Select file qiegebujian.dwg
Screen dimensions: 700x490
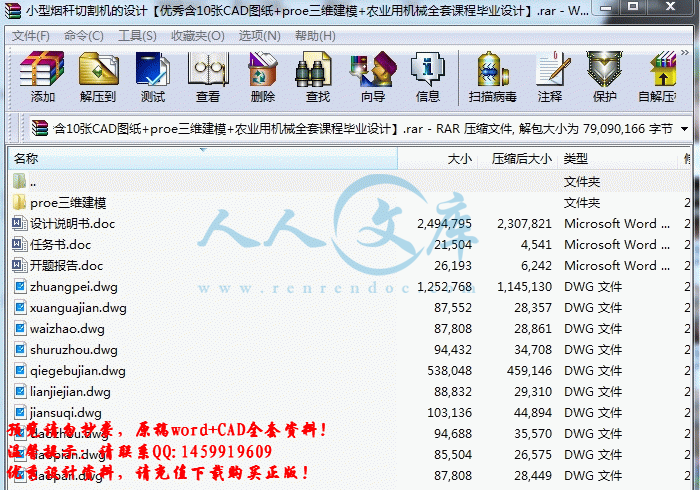click(x=78, y=371)
